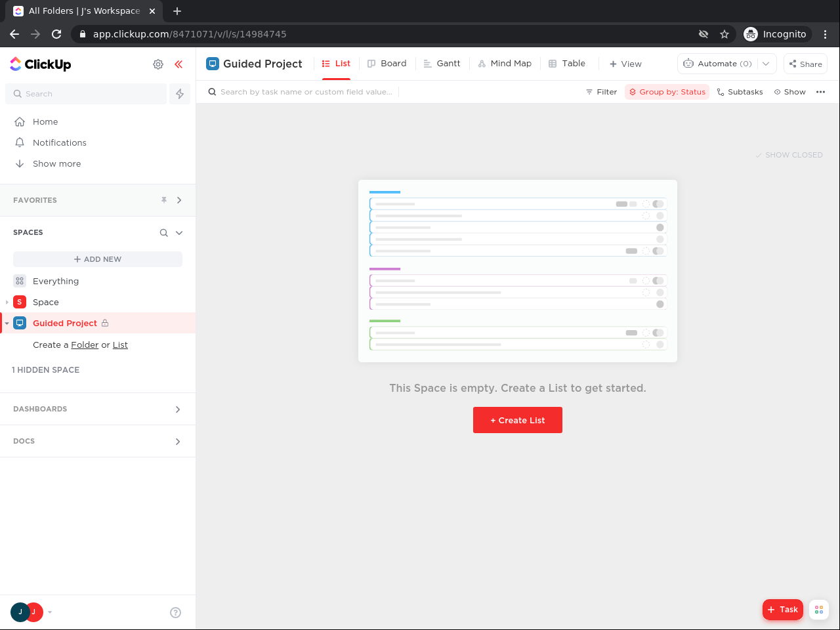This screenshot has height=630, width=840.
Task: Click the Incognito profile button
Action: [x=777, y=34]
